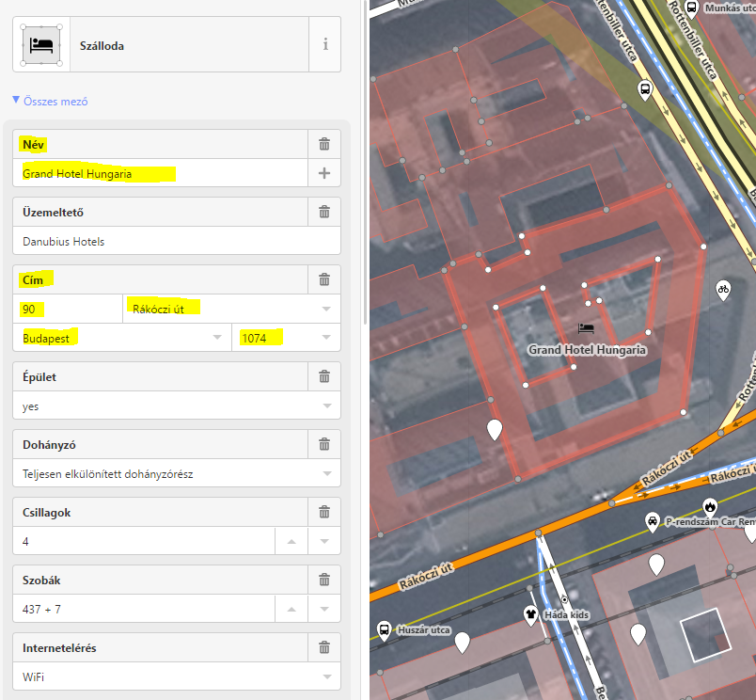Open the Budapest city dropdown

(217, 338)
